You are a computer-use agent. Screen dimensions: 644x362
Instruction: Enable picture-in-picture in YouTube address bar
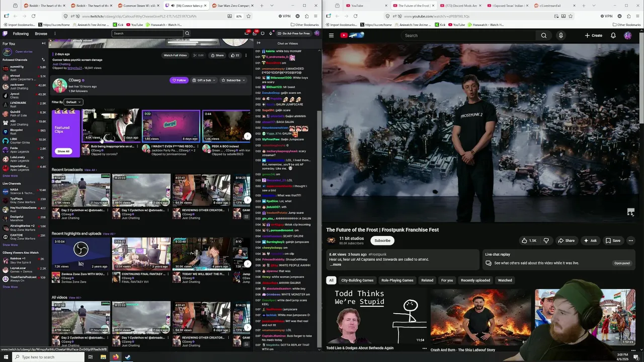[x=556, y=16]
